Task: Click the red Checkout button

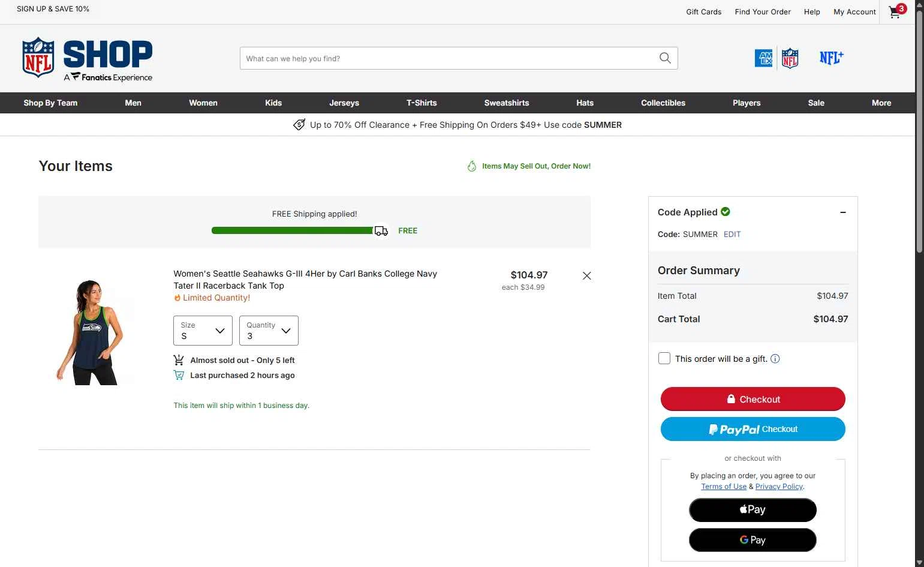Action: (x=753, y=399)
